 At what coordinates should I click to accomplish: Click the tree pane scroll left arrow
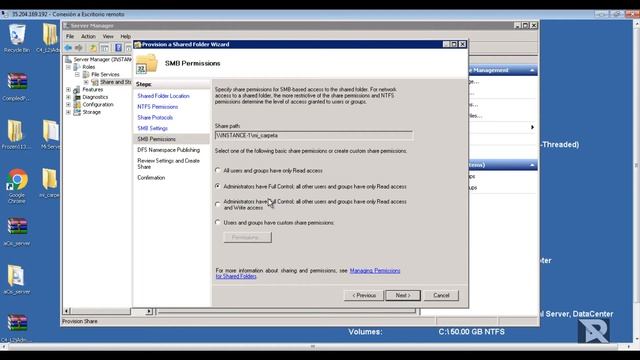tap(67, 311)
